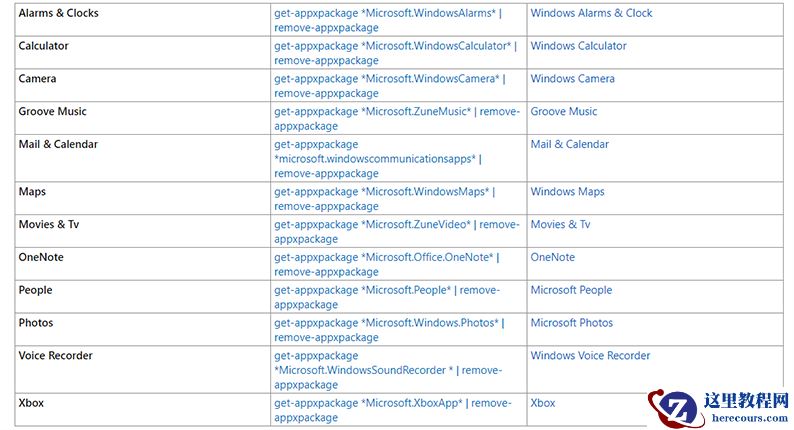Click the Windows Alarms & Clock link
The height and width of the screenshot is (430, 794).
pos(591,13)
